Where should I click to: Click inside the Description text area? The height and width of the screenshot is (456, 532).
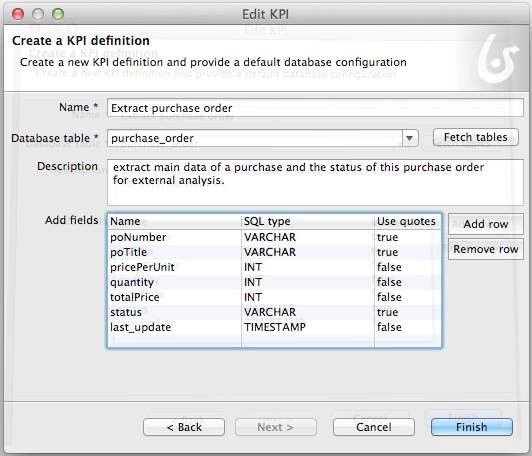click(x=315, y=182)
